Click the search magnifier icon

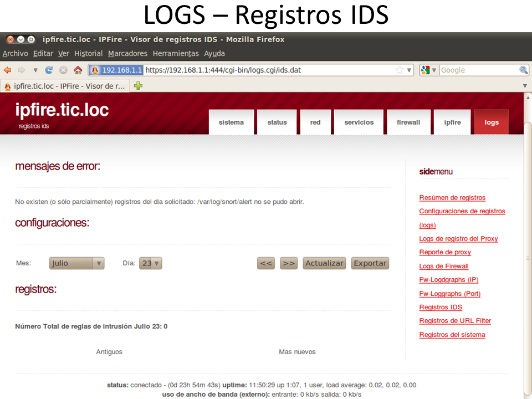523,70
